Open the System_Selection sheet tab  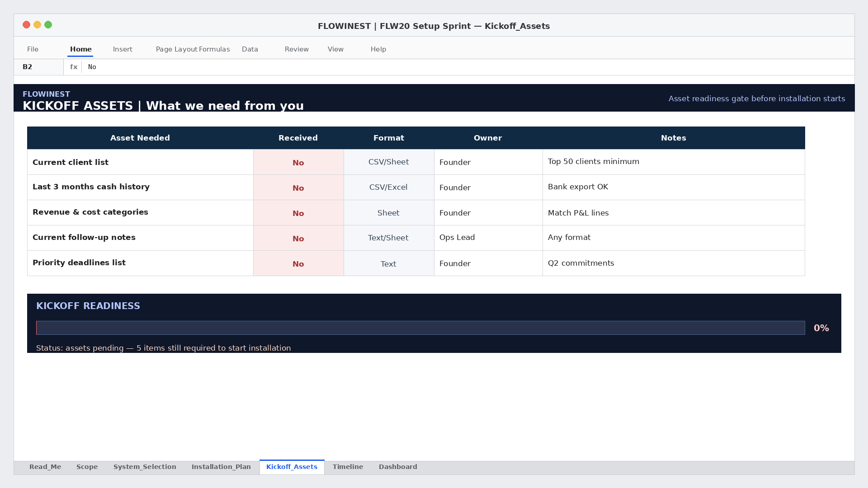(x=145, y=467)
